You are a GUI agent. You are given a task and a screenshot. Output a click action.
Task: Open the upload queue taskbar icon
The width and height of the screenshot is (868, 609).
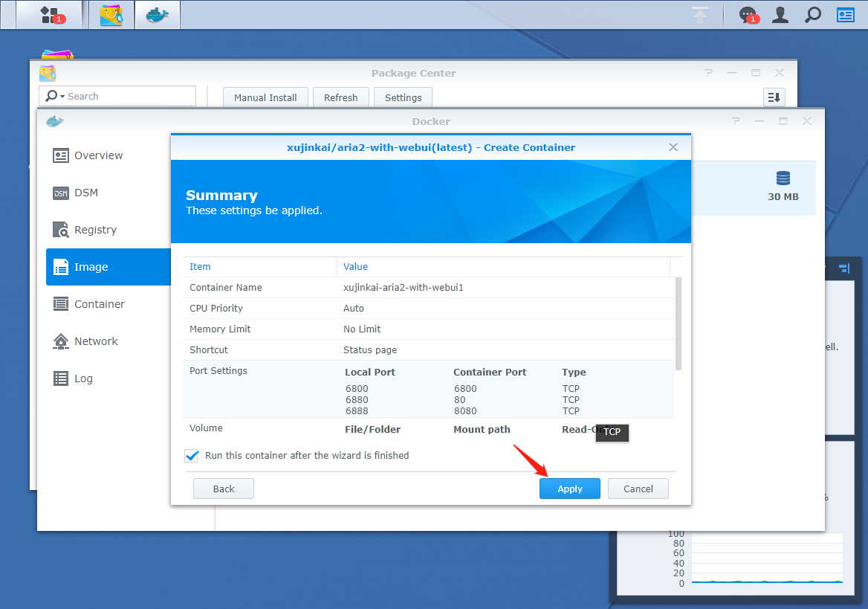[x=700, y=15]
